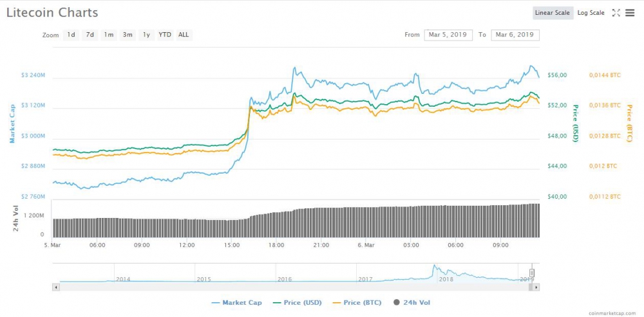Zoom chart to 1y
Image resolution: width=644 pixels, height=317 pixels.
pyautogui.click(x=146, y=35)
